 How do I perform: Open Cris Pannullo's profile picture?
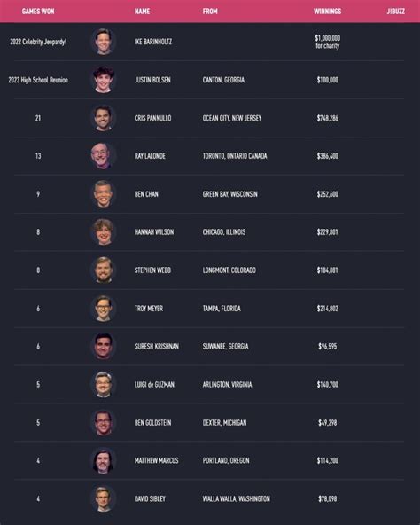tap(103, 118)
